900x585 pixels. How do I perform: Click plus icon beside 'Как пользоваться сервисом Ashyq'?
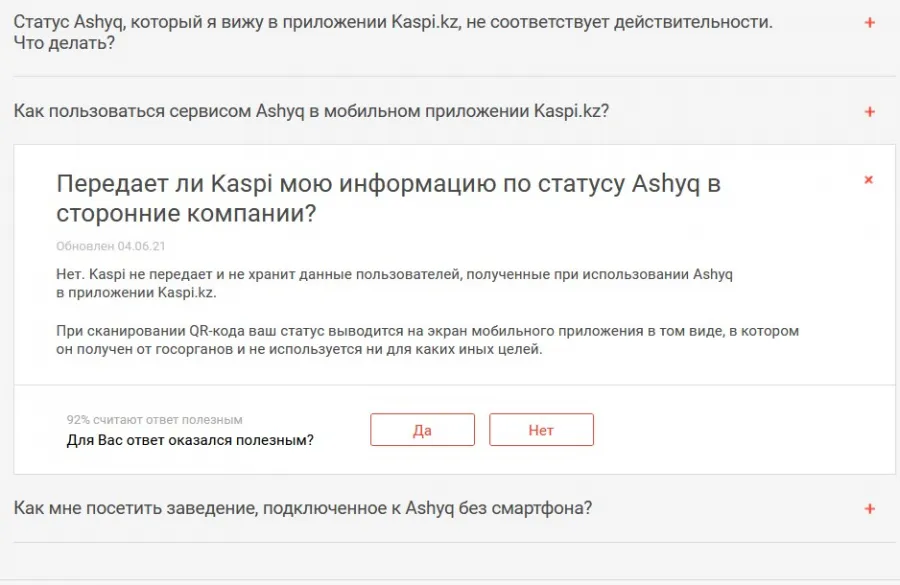(870, 111)
